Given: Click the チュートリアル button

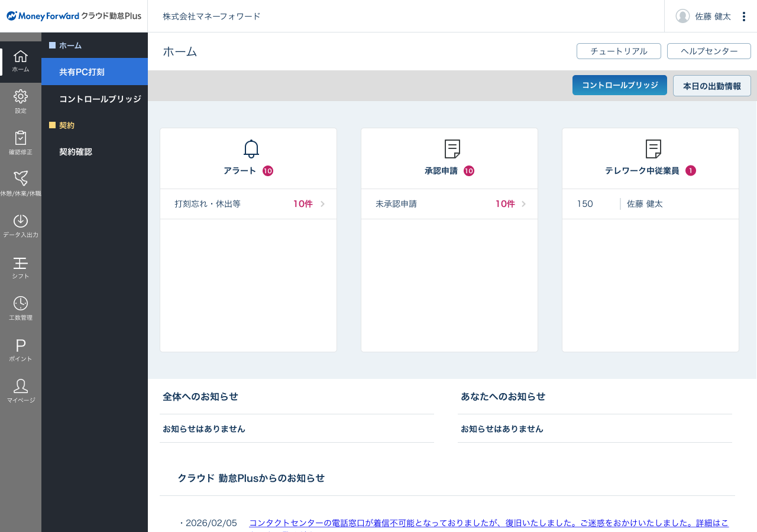Looking at the screenshot, I should tap(619, 51).
